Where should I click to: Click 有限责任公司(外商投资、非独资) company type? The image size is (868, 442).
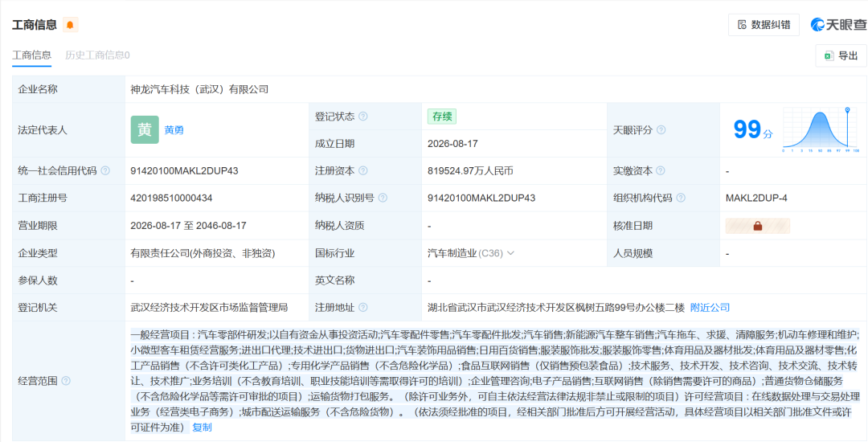(203, 253)
